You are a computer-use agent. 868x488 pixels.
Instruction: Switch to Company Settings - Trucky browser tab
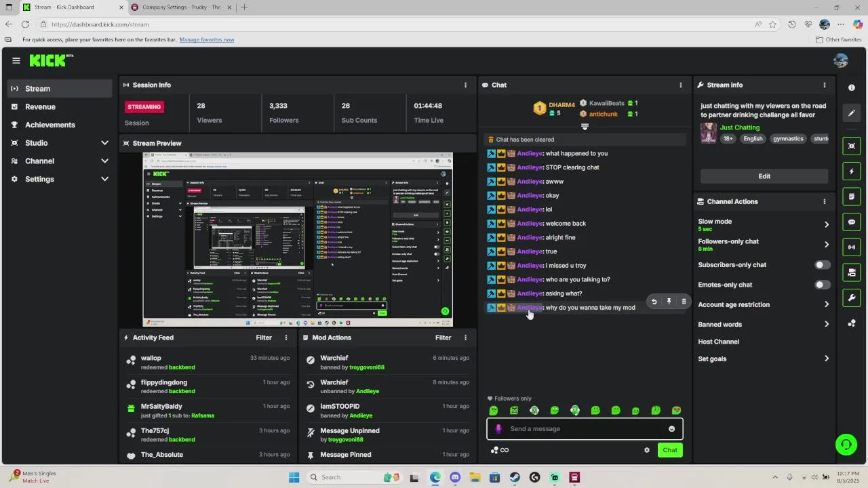[x=180, y=7]
